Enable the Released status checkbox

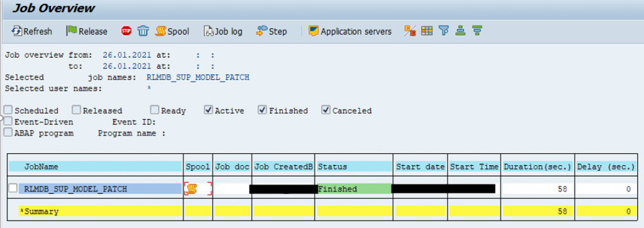pyautogui.click(x=76, y=110)
